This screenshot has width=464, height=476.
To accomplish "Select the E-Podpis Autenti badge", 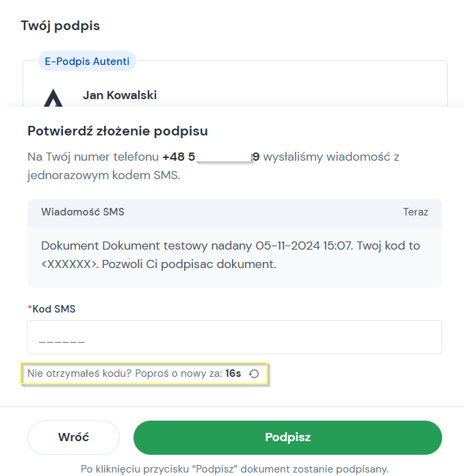I will pos(87,62).
